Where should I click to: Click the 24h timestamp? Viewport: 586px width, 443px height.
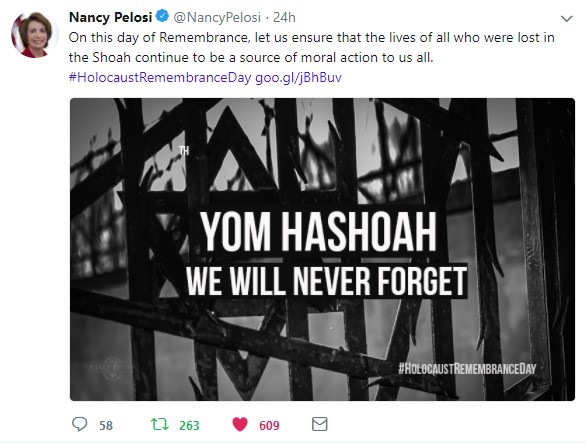(284, 17)
